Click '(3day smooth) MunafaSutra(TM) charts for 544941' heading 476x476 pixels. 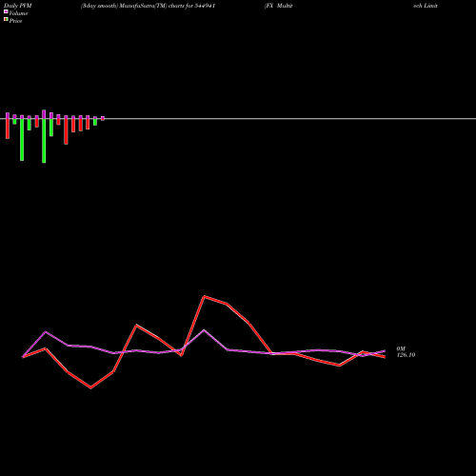(x=148, y=6)
